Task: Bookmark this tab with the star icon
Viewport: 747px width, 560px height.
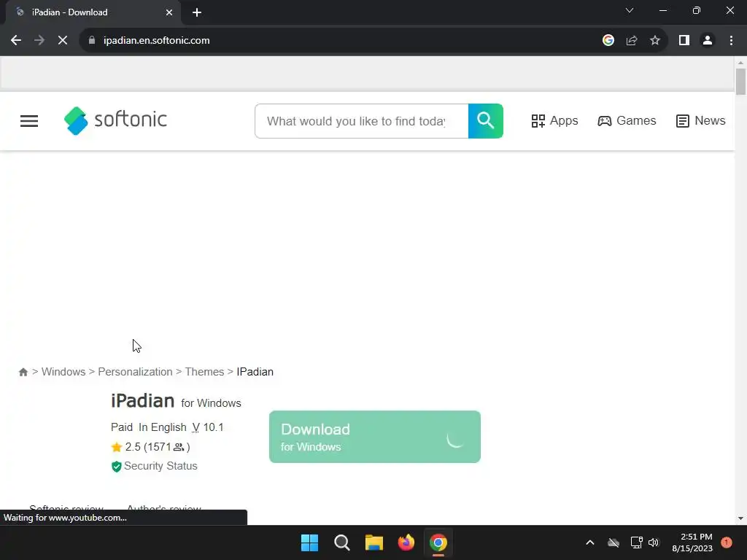Action: 655,41
